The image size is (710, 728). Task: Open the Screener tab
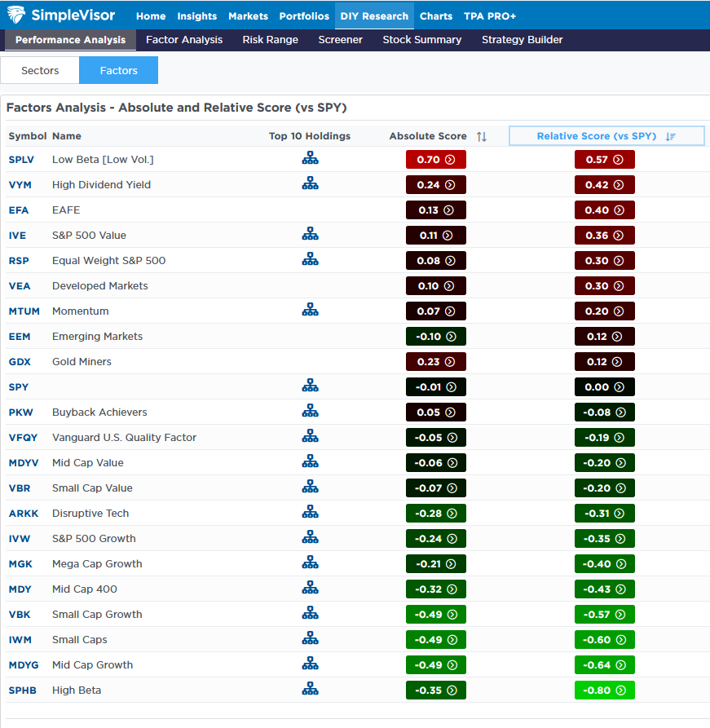tap(341, 39)
